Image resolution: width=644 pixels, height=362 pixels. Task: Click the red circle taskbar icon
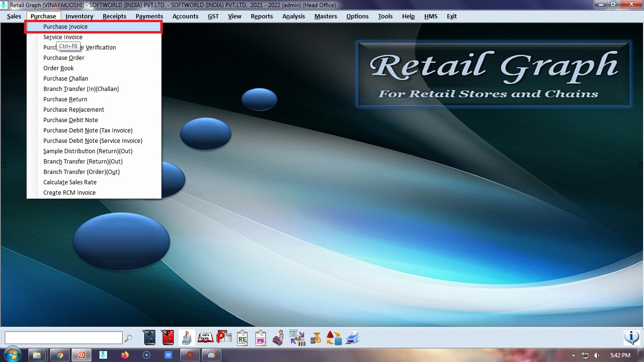click(190, 355)
